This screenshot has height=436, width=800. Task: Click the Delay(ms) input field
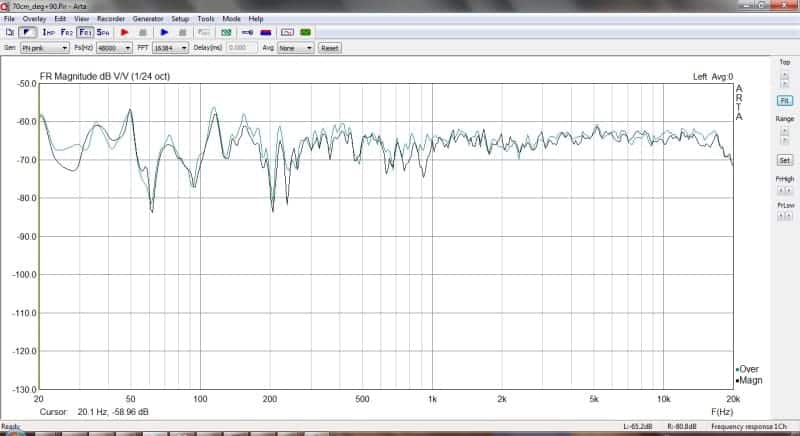pos(242,48)
